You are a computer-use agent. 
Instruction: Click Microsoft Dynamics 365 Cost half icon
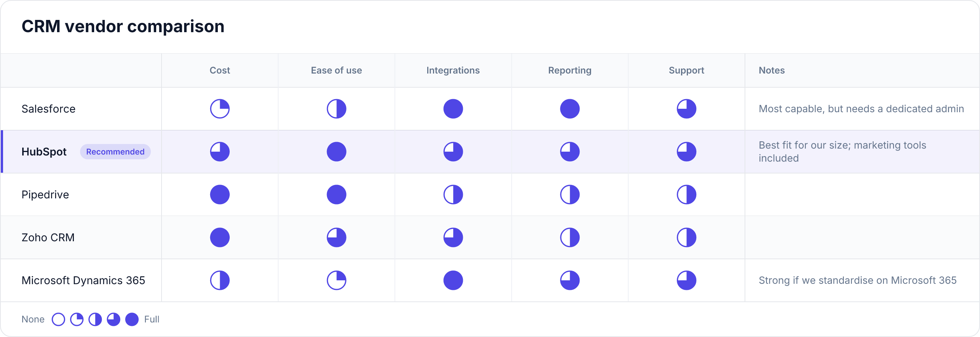(x=220, y=280)
